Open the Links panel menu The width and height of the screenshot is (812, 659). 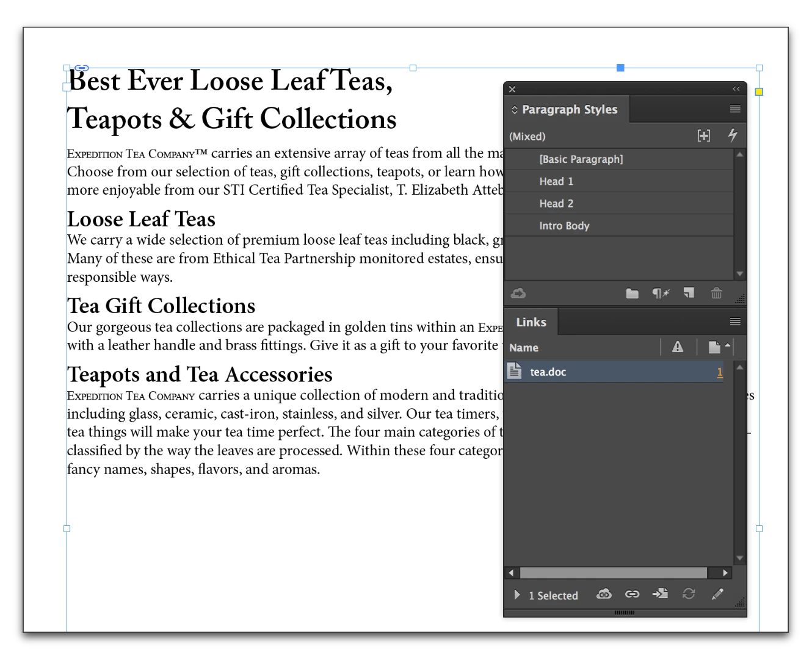pyautogui.click(x=735, y=322)
